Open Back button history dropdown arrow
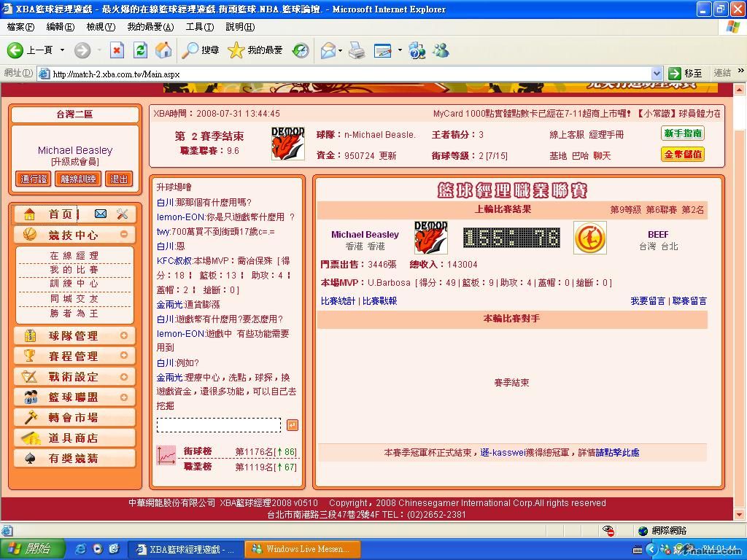This screenshot has height=560, width=747. [62, 50]
